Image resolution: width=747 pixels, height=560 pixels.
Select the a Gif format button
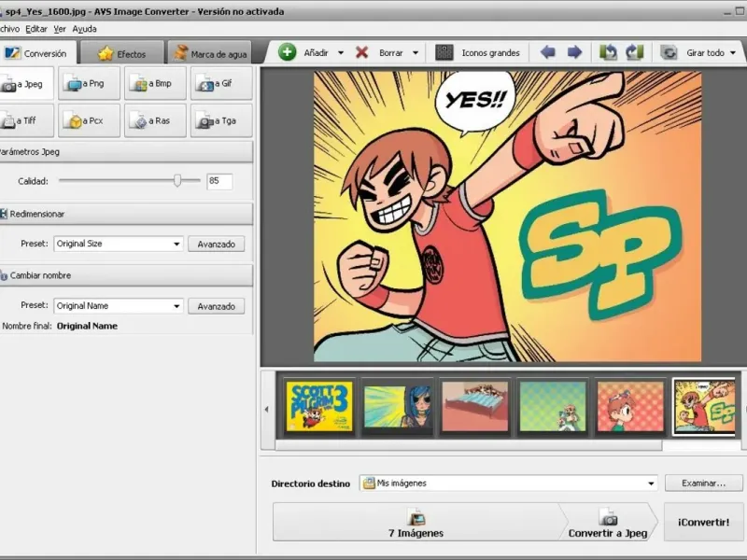tap(221, 84)
